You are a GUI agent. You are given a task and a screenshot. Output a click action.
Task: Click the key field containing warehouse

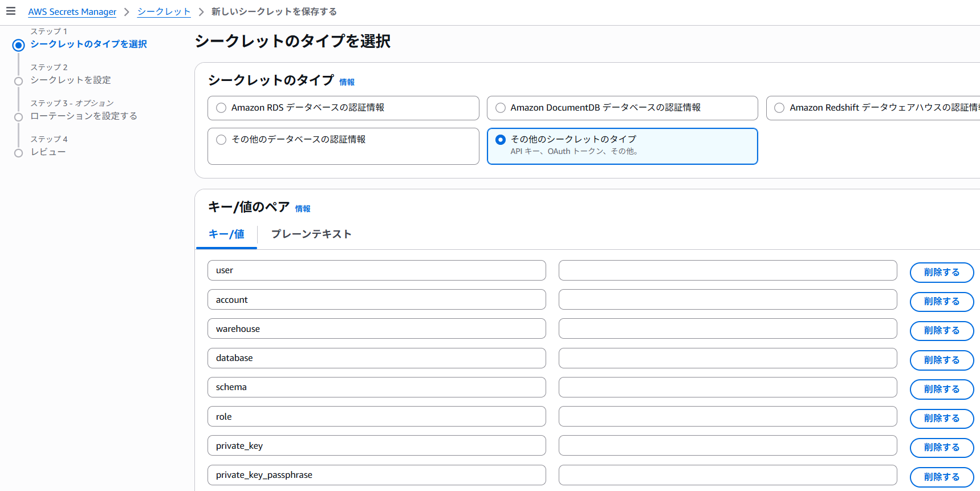[x=377, y=329]
